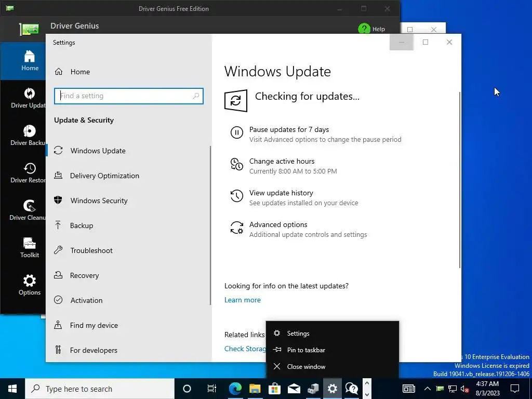Click the taskbar search box
The height and width of the screenshot is (399, 532).
pos(100,389)
